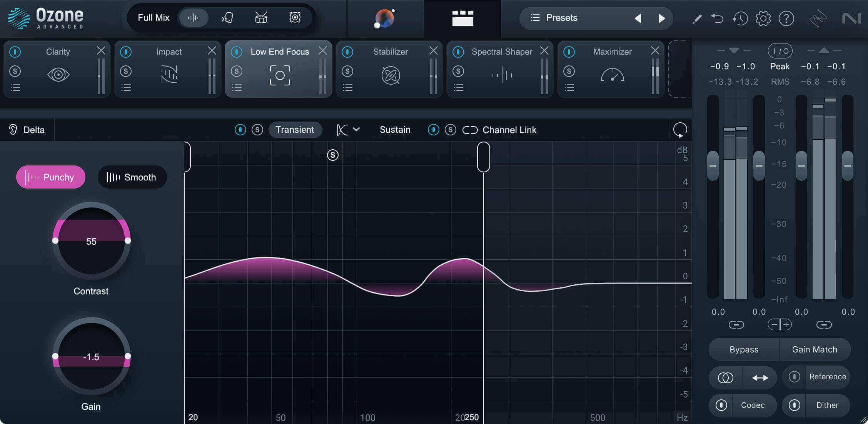Click the undo arrow icon
This screenshot has width=868, height=424.
pos(717,18)
